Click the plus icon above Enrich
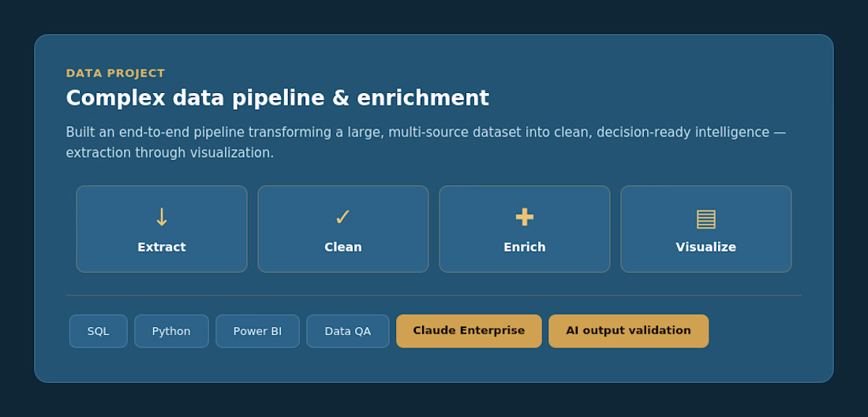The width and height of the screenshot is (868, 417). [525, 217]
